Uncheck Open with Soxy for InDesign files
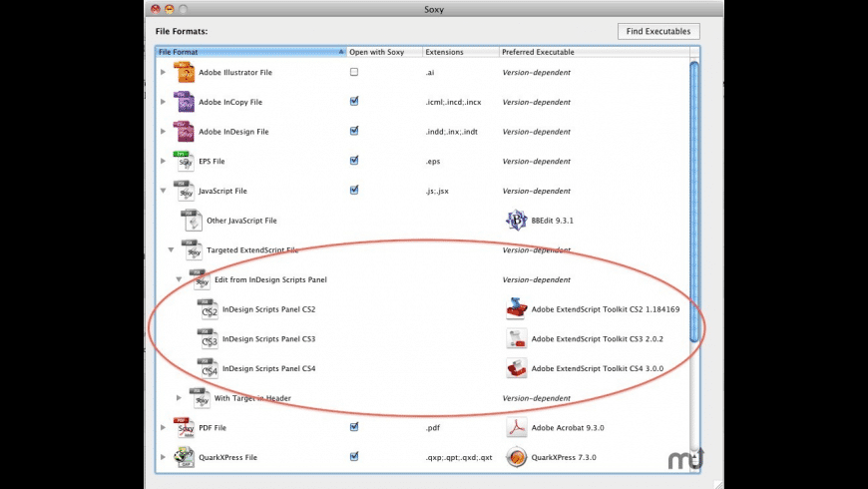The height and width of the screenshot is (489, 868). 354,132
